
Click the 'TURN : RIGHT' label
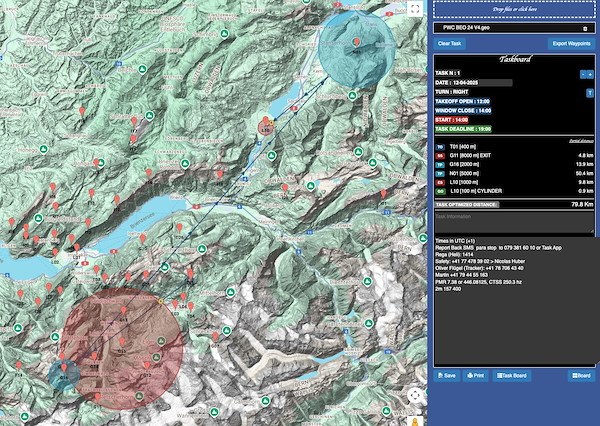click(x=452, y=92)
